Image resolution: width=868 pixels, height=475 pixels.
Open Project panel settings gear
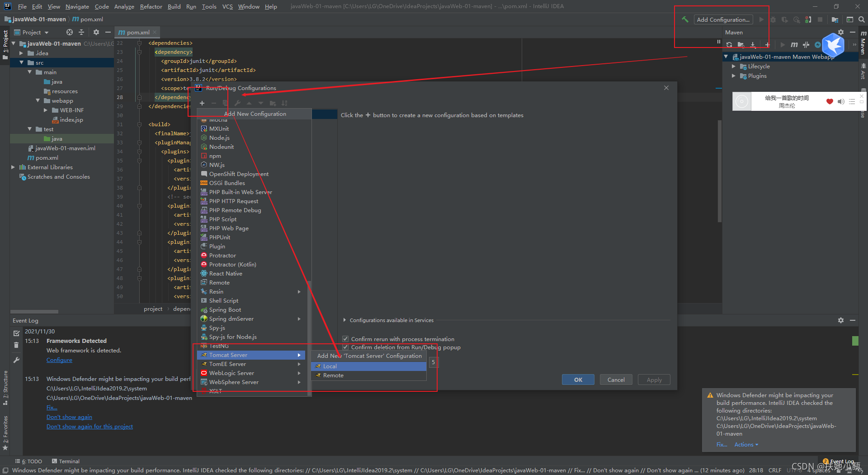(x=96, y=32)
